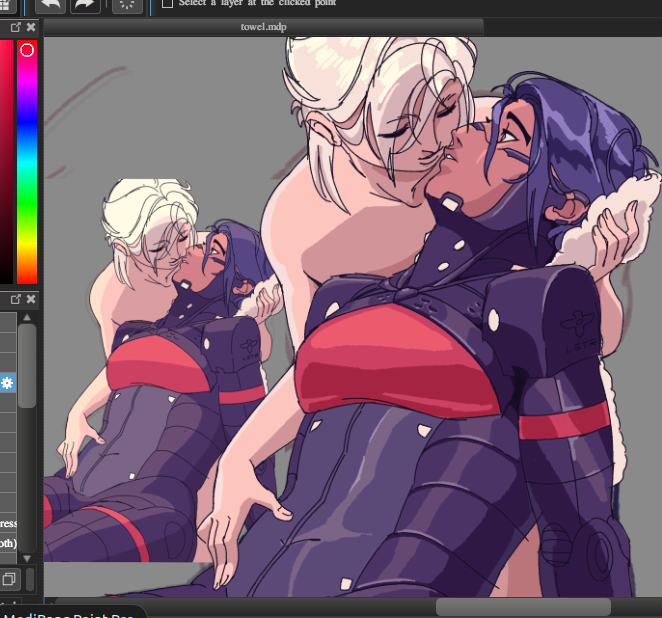Float the brush panel using its pop-out icon
Viewport: 662px width, 618px height.
tap(16, 299)
